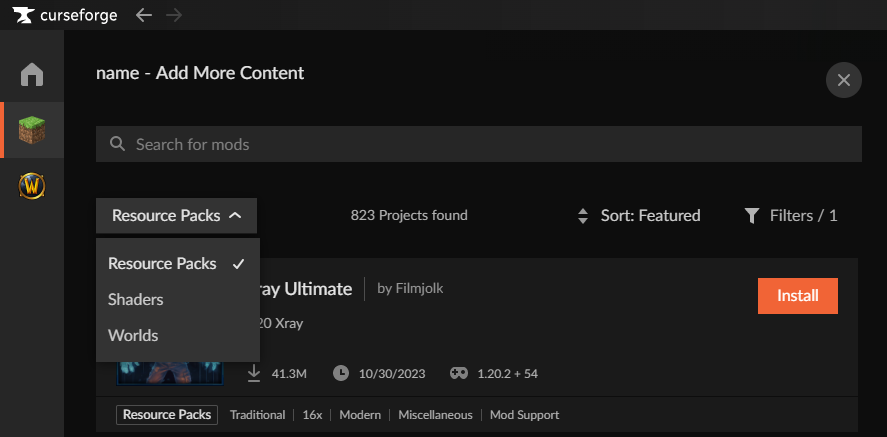Click the name - Add More Content heading
This screenshot has width=887, height=437.
(200, 73)
